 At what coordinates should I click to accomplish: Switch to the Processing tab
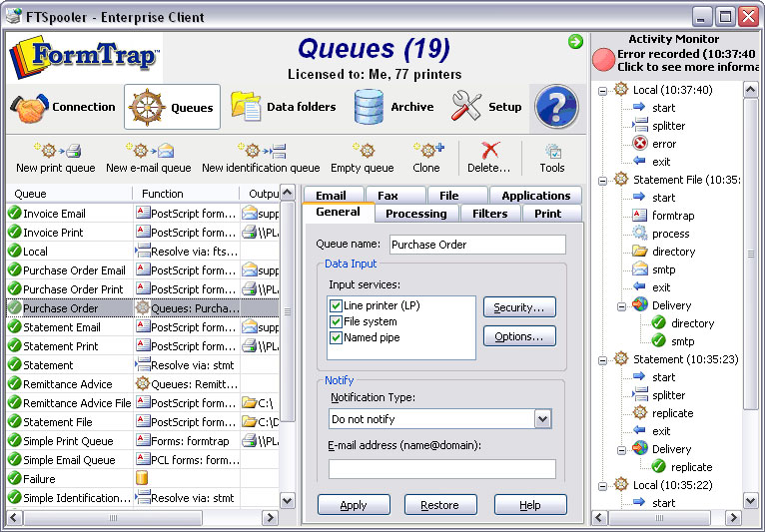click(415, 214)
